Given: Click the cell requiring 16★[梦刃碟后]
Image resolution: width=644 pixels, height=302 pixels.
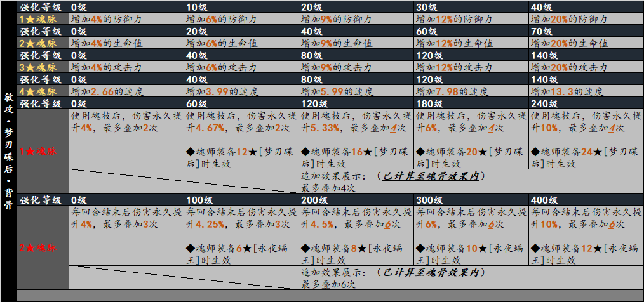Looking at the screenshot, I should coord(356,140).
